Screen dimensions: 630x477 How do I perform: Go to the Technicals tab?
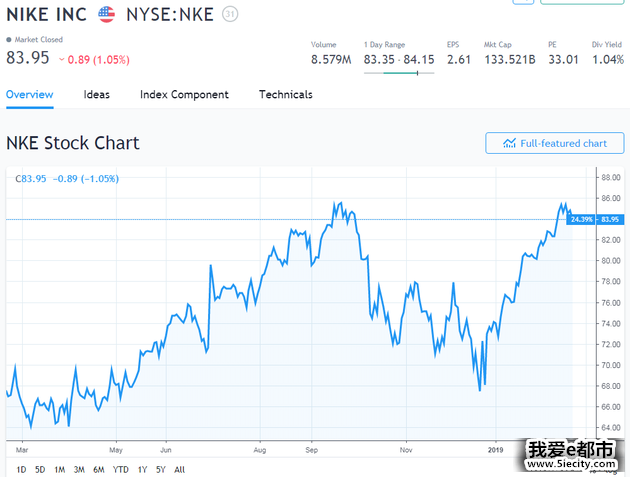pos(285,95)
